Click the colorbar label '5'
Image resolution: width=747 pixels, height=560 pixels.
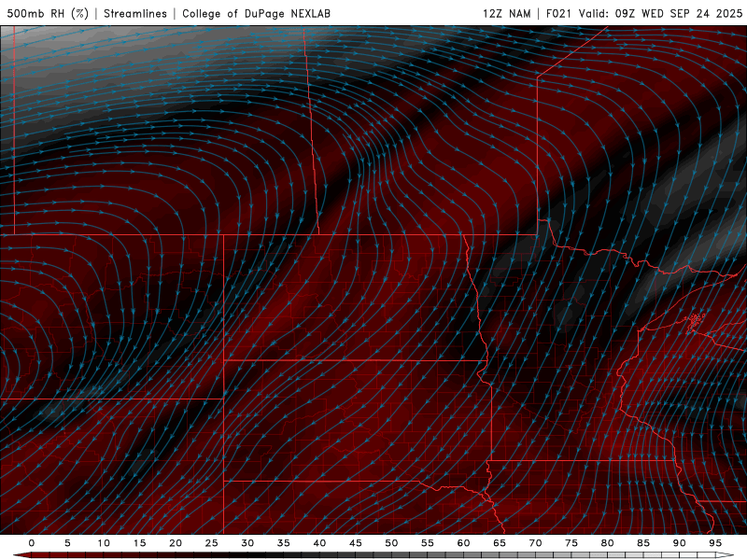67,543
